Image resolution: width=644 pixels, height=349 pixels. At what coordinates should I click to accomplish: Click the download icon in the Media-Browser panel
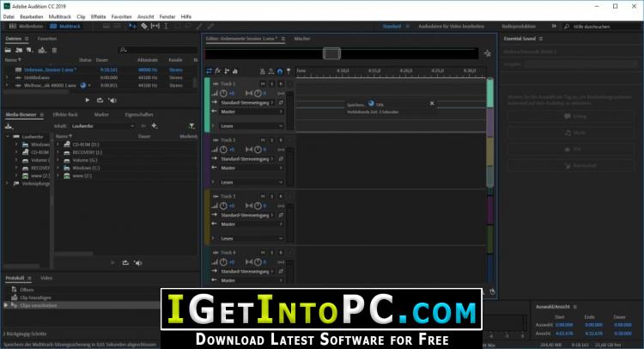9,126
